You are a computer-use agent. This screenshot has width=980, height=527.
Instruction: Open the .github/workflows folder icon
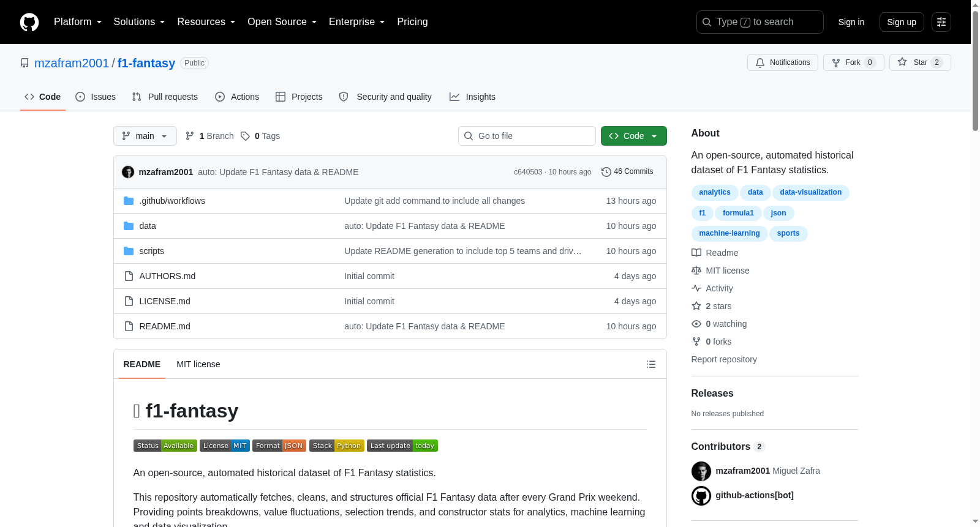[129, 201]
